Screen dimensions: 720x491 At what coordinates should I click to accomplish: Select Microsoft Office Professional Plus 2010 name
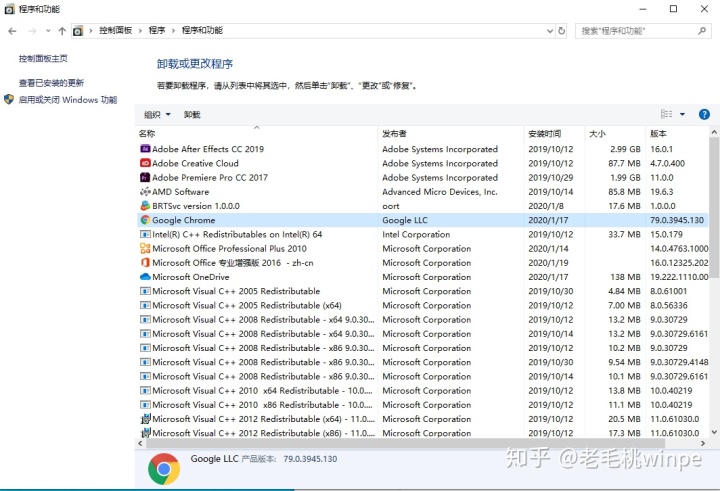pos(230,248)
